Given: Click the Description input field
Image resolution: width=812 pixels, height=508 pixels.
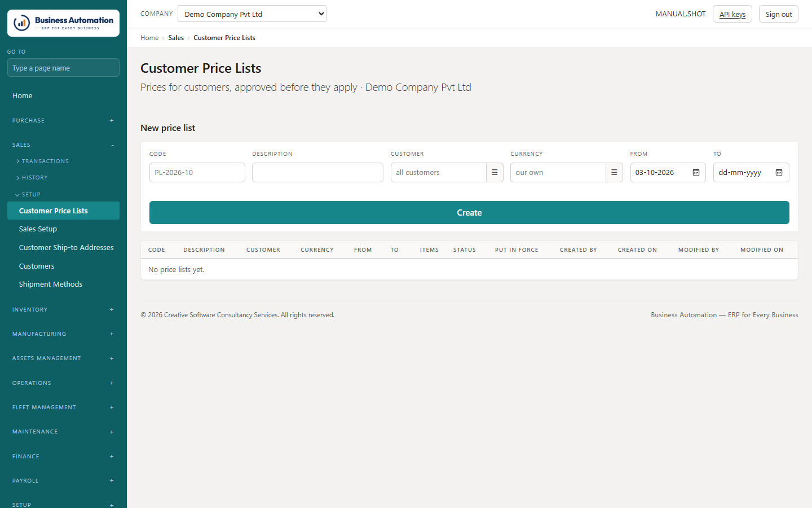Looking at the screenshot, I should 317,173.
